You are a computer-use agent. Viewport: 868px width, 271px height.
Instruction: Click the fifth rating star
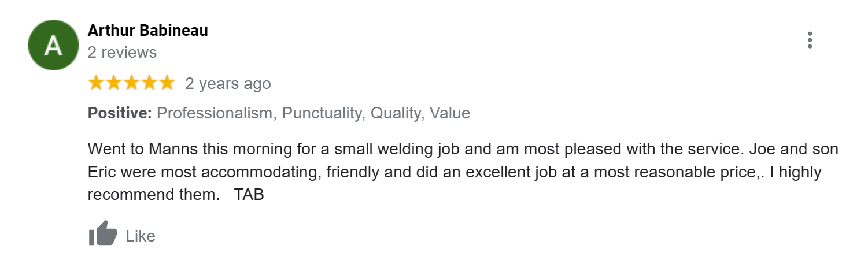[x=167, y=83]
